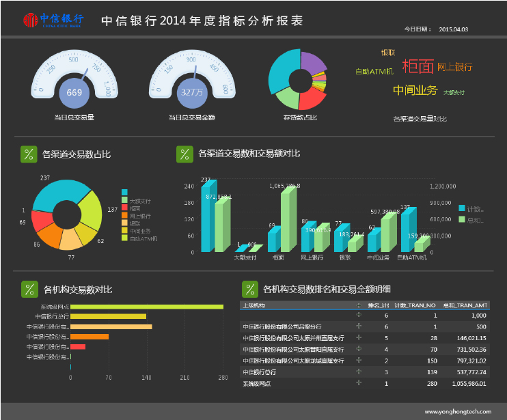Click the 669 gauge center circle
Viewport: 507px width, 420px height.
pos(74,93)
